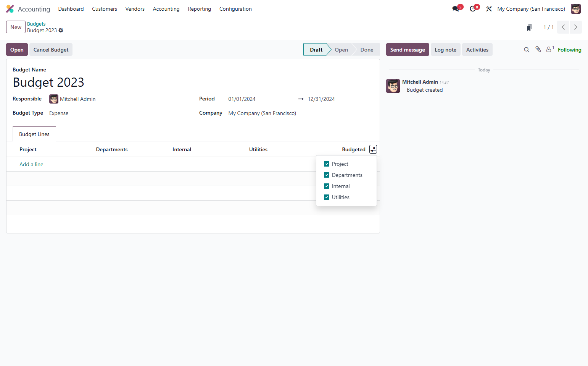The width and height of the screenshot is (588, 366).
Task: Open the activities clock icon
Action: 473,9
